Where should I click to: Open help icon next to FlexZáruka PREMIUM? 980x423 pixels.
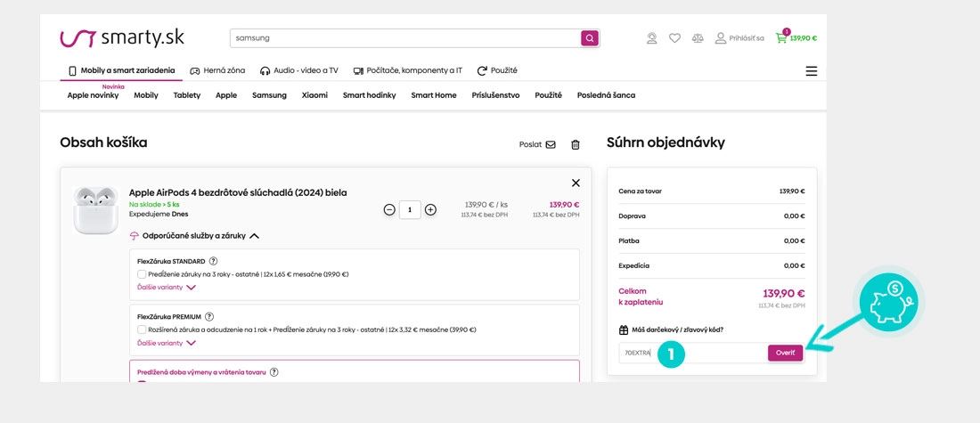209,317
